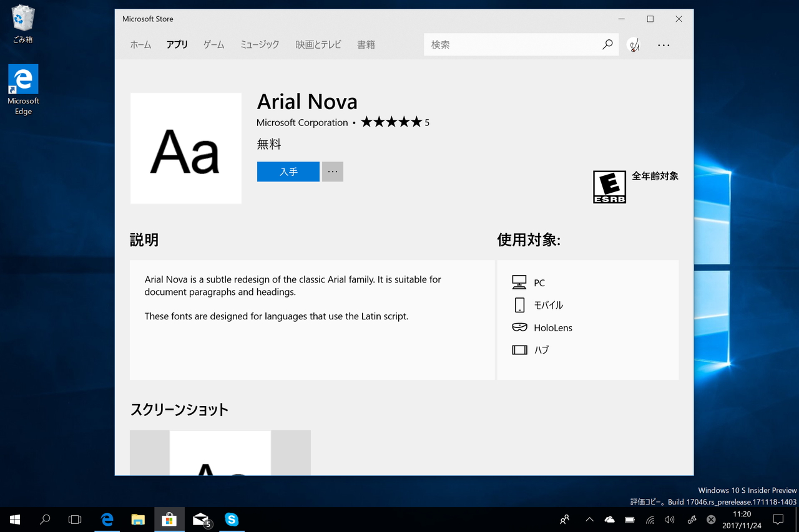Viewport: 799px width, 532px height.
Task: Open the volume icon in the tray
Action: click(669, 519)
